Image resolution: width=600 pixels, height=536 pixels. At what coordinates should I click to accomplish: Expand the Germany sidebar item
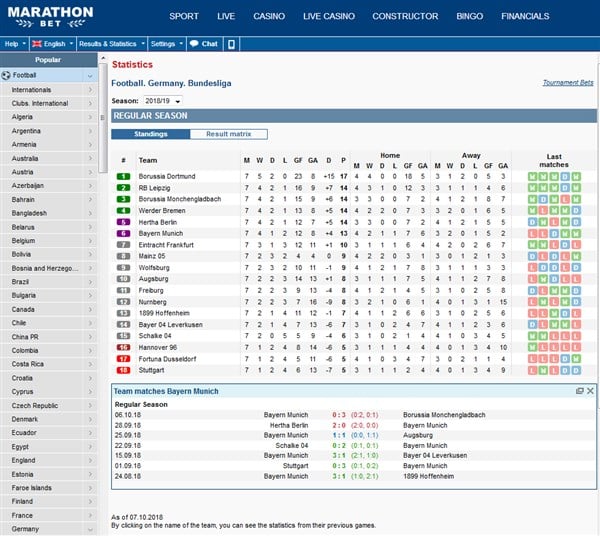90,529
